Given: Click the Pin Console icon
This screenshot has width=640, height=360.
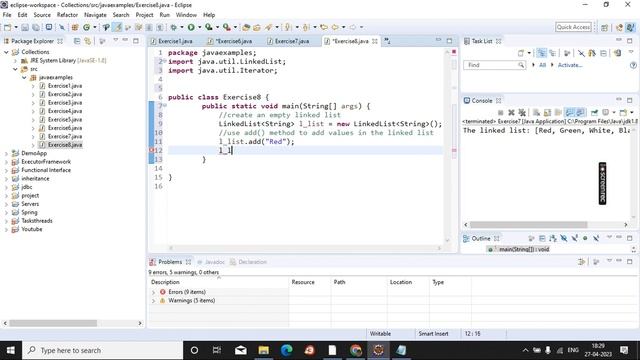Looking at the screenshot, I should point(594,112).
